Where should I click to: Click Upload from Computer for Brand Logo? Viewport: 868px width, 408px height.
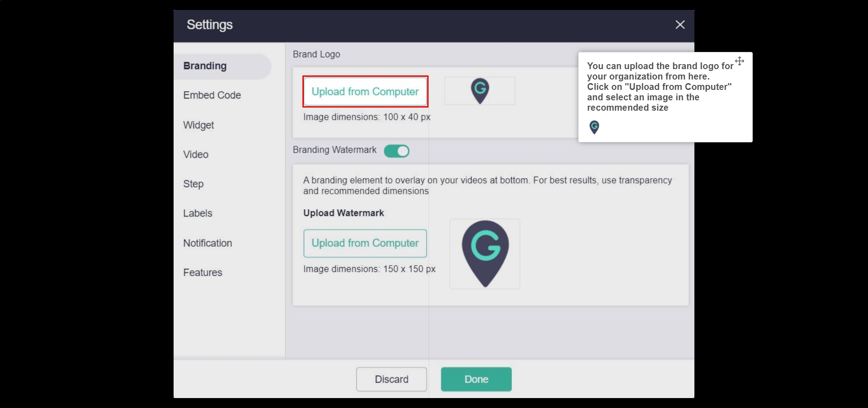coord(365,92)
